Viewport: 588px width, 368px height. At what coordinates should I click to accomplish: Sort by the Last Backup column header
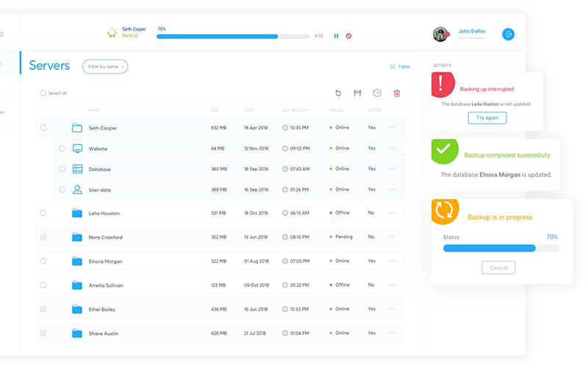[294, 110]
